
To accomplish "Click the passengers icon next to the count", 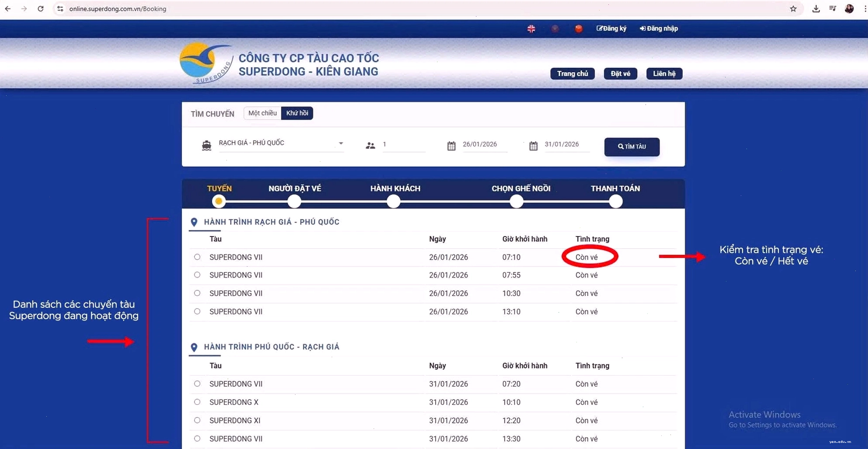I will click(x=370, y=146).
